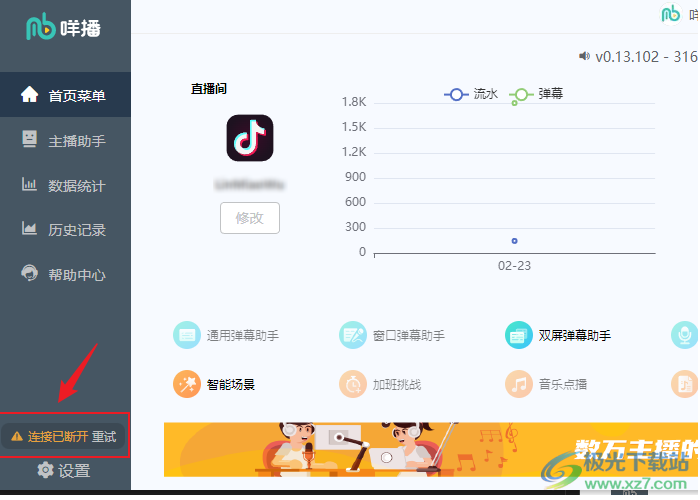Click 连接已断开 重试 to retry connection
Screen dimensions: 700x500
coord(65,436)
